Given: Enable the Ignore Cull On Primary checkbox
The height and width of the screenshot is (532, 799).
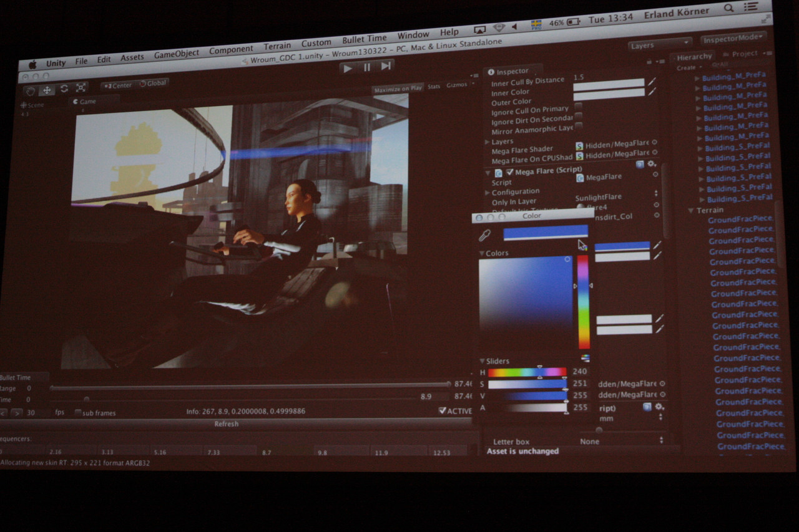Looking at the screenshot, I should click(x=578, y=106).
